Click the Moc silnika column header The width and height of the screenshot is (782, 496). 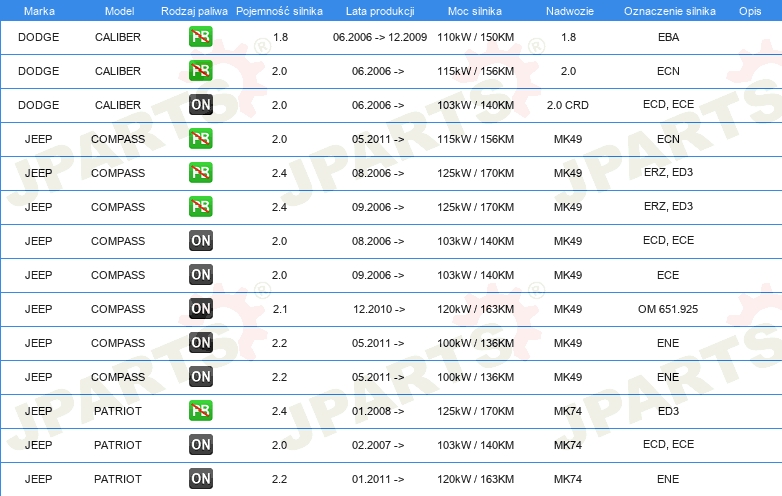click(x=475, y=11)
